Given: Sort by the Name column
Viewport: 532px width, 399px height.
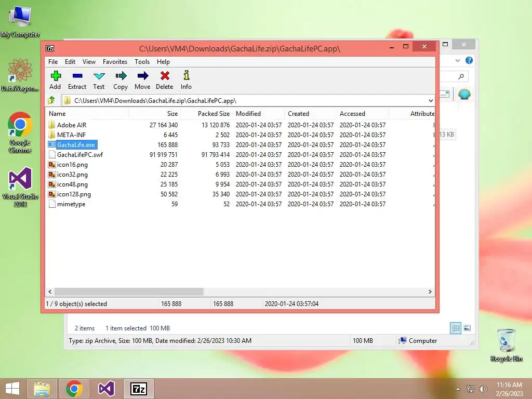Looking at the screenshot, I should [x=87, y=114].
